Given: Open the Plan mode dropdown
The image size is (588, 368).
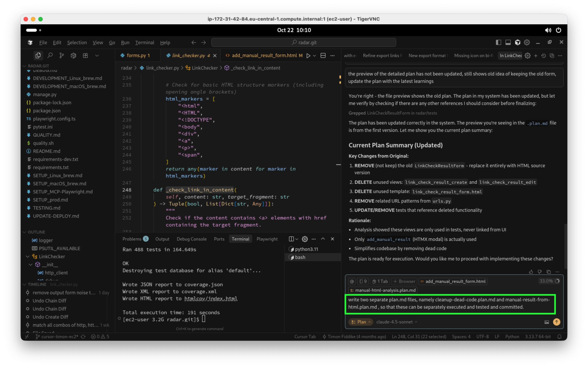Looking at the screenshot, I should (x=361, y=322).
